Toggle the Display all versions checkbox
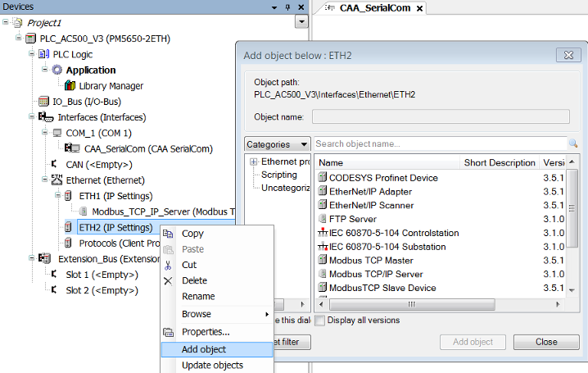 [320, 320]
